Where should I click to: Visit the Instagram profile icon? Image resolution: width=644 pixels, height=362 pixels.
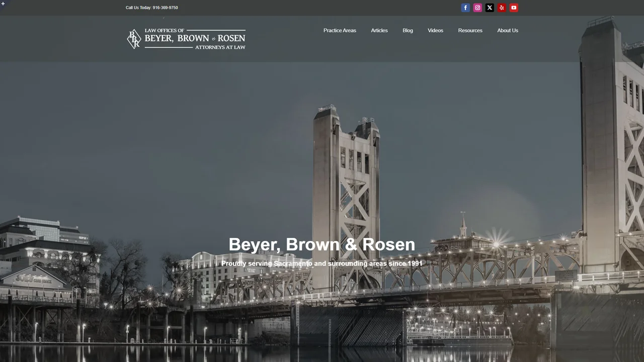point(477,8)
